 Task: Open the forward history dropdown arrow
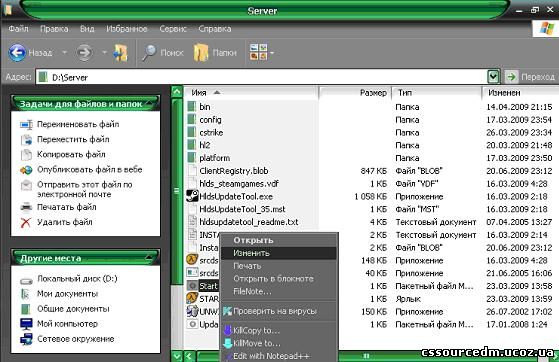pyautogui.click(x=104, y=53)
